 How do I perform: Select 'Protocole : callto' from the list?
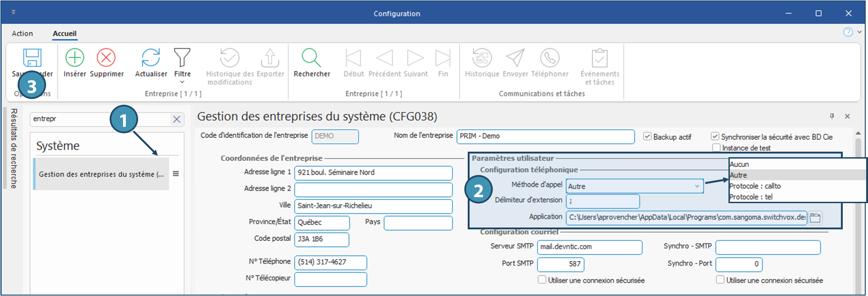coord(755,186)
